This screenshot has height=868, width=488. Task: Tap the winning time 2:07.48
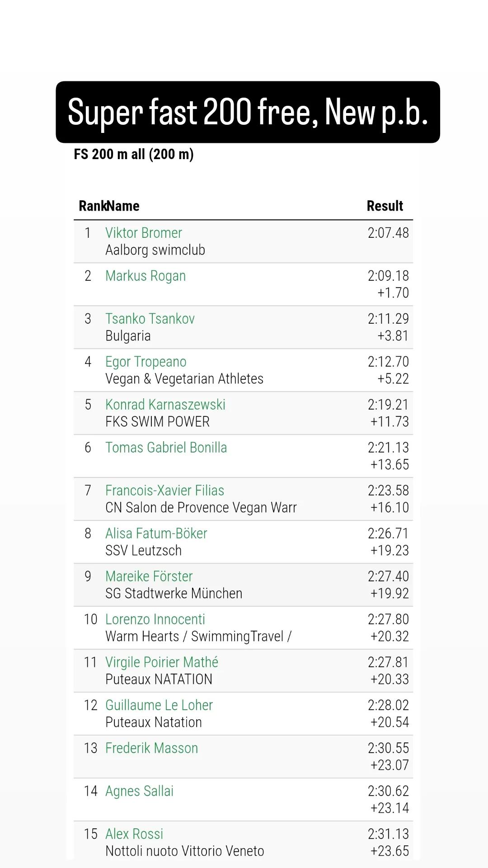388,233
